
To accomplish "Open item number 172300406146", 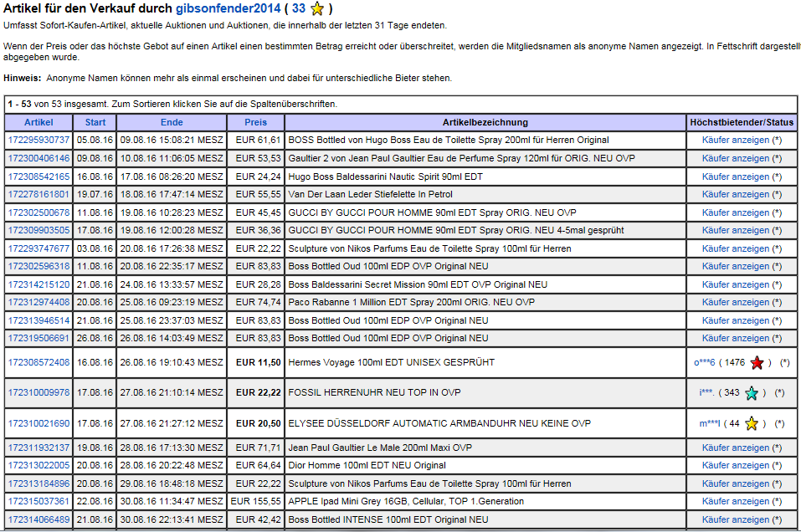I will 39,158.
